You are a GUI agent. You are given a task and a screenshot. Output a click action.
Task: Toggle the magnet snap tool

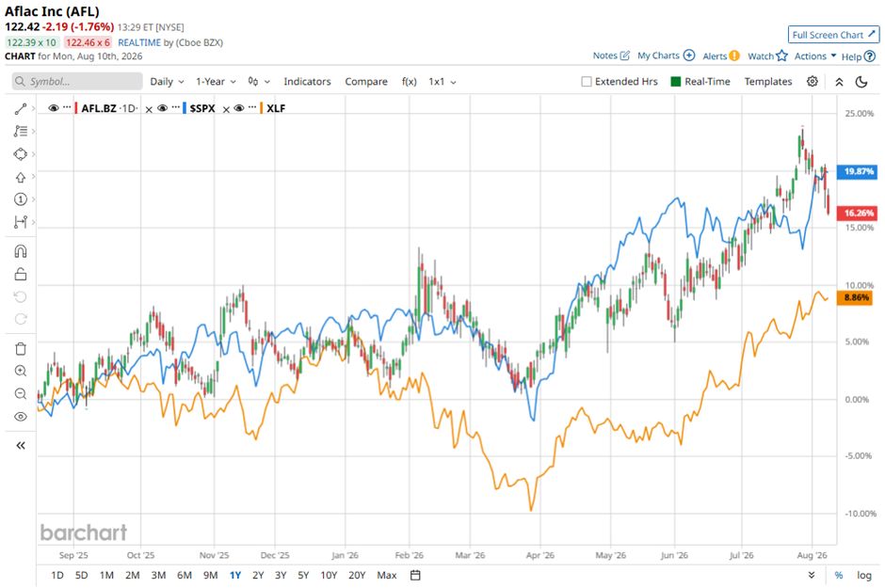pos(21,251)
